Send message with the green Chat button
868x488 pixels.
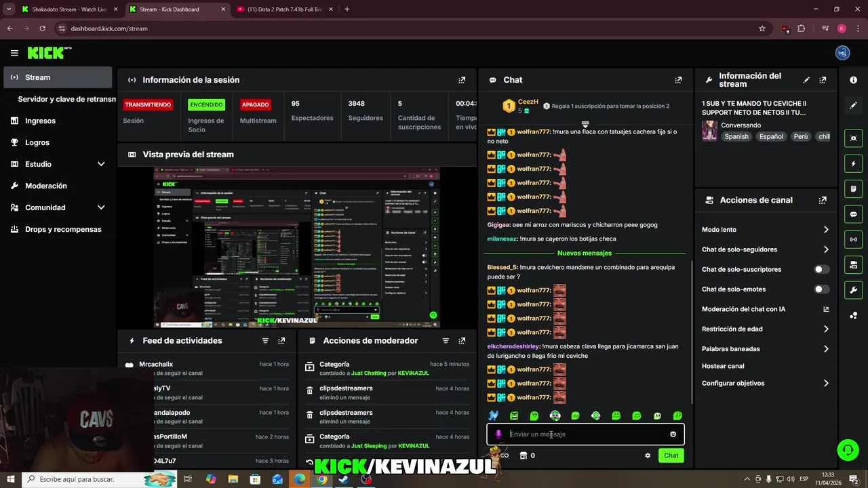click(x=671, y=455)
